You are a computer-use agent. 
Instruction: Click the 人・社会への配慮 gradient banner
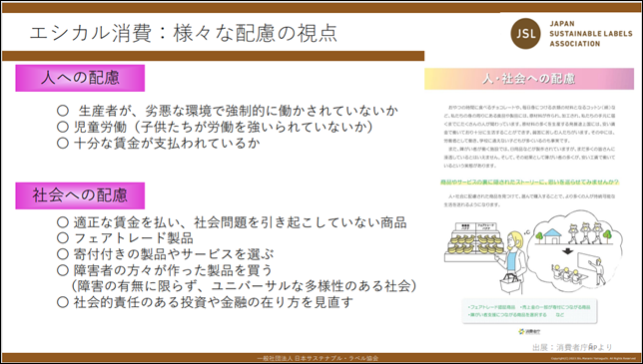pos(529,79)
